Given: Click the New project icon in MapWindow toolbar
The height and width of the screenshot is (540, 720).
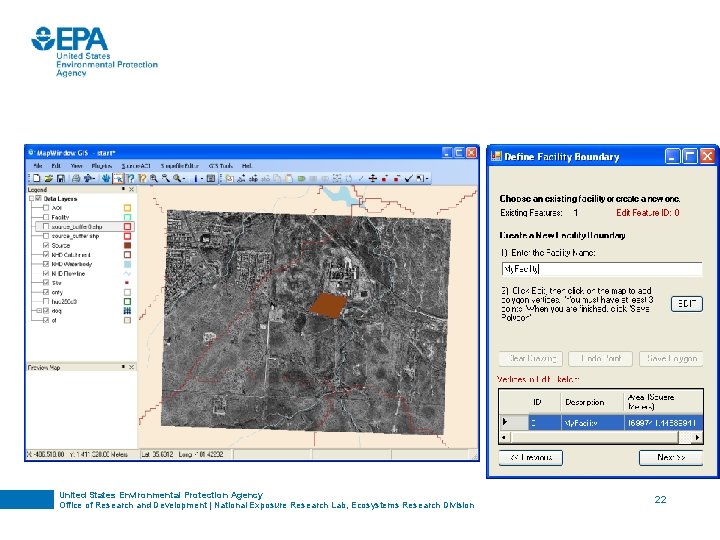Looking at the screenshot, I should tap(37, 178).
